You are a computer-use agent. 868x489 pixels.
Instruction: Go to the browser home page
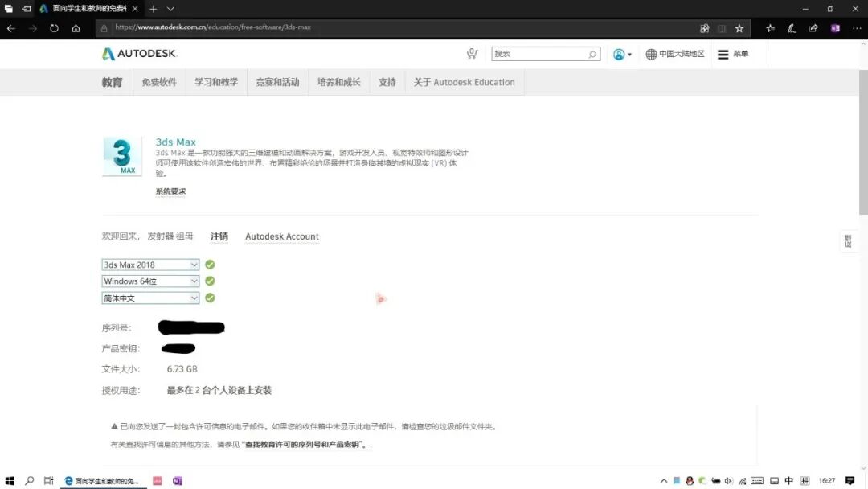point(76,28)
